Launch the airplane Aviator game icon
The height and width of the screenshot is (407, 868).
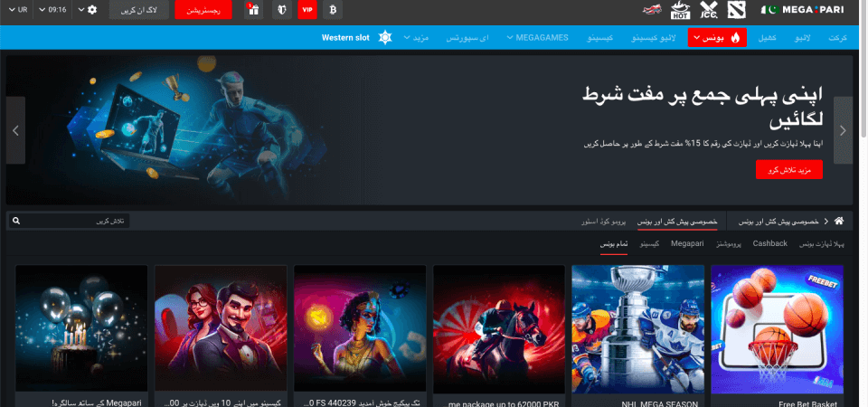click(x=653, y=9)
